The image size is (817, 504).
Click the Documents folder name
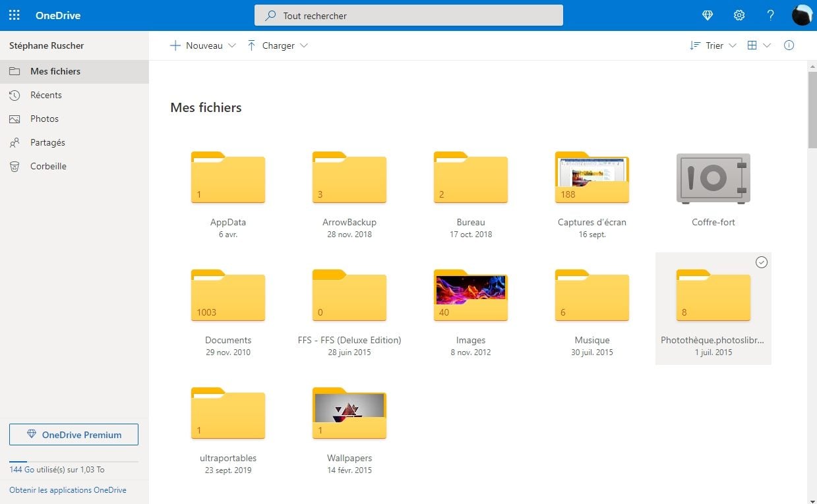click(228, 340)
